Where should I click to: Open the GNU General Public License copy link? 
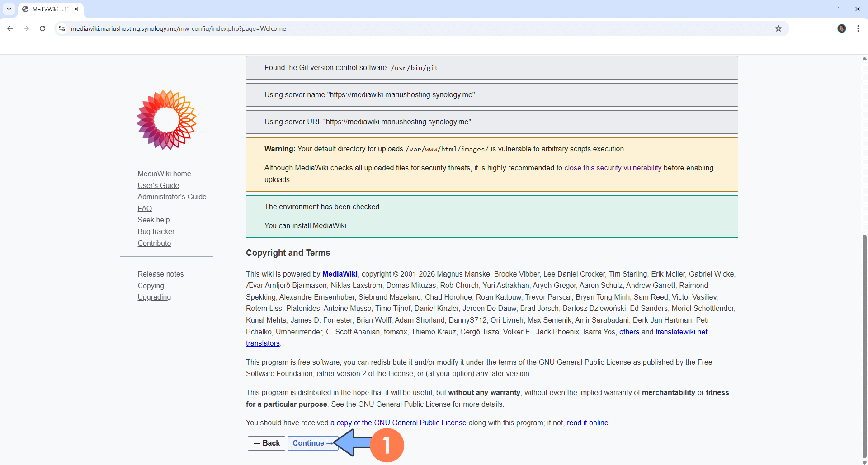point(398,423)
